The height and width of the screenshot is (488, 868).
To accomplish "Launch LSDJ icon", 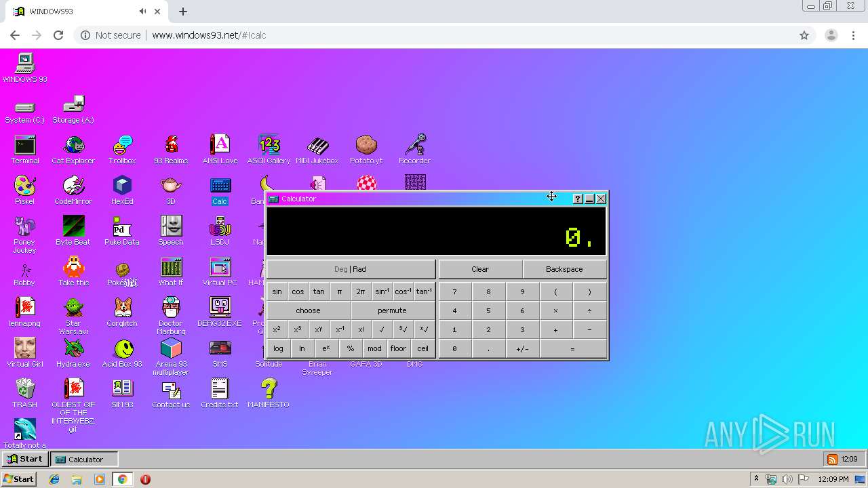I will point(220,231).
